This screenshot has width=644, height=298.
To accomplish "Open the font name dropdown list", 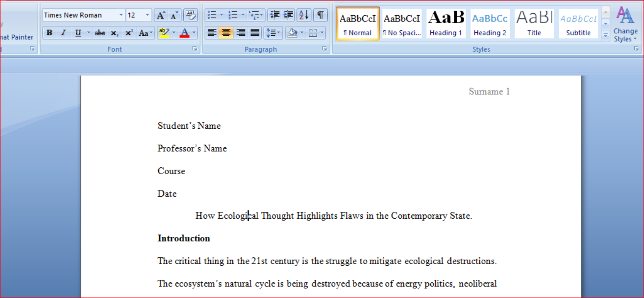I will point(121,15).
